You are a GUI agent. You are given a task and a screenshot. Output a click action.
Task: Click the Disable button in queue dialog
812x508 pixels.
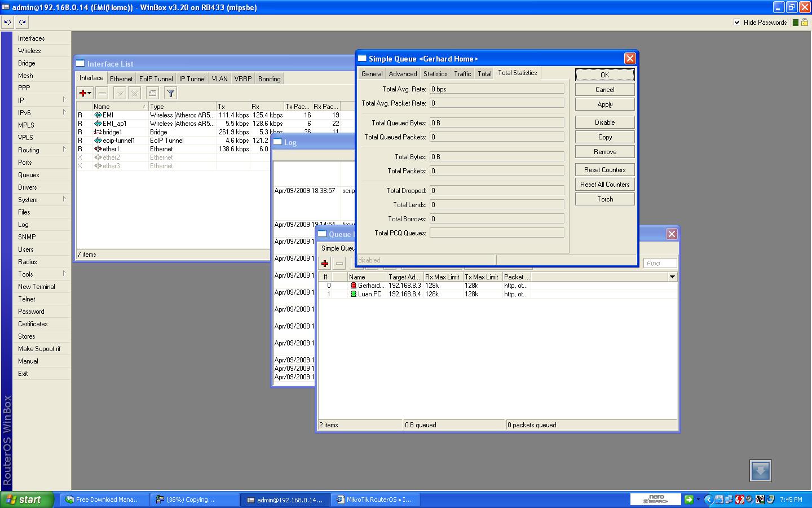[605, 122]
